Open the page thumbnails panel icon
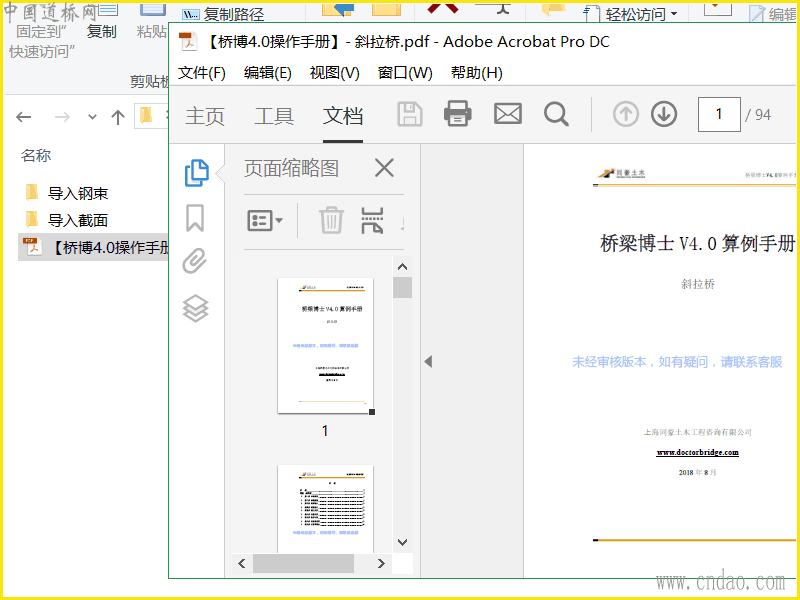 pos(196,172)
